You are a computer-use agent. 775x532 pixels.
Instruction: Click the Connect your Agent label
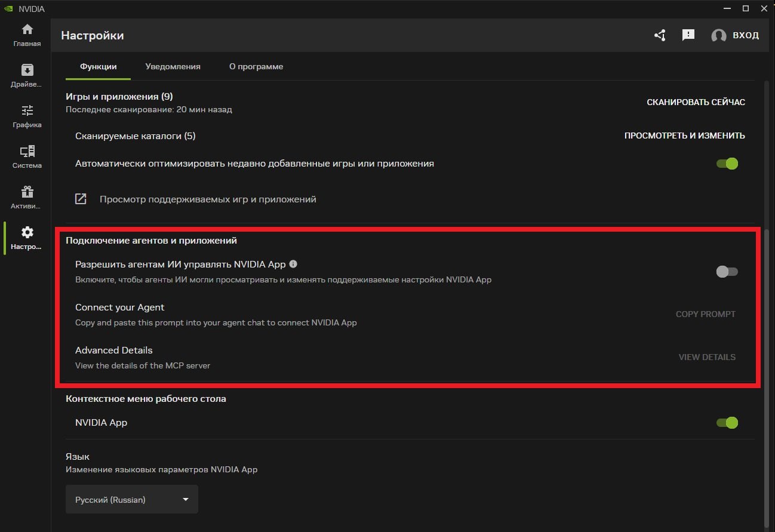120,307
